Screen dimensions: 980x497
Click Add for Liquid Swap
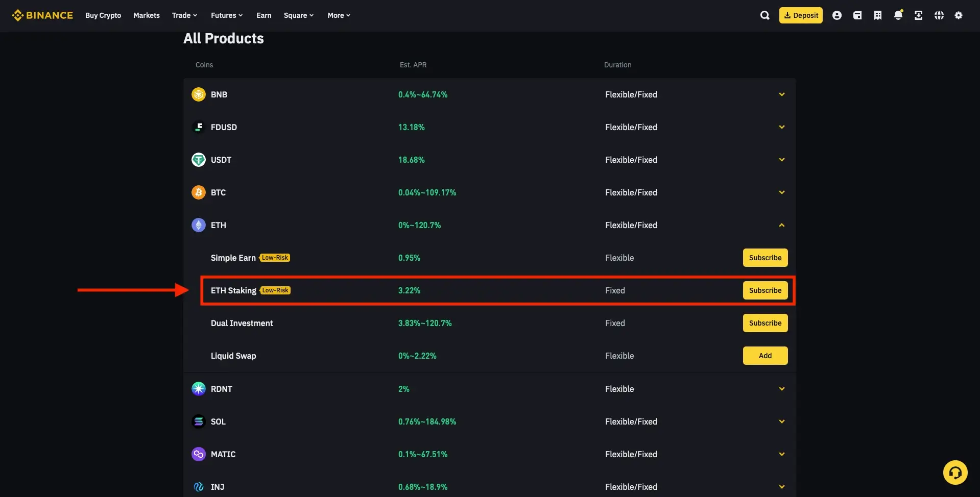coord(765,356)
